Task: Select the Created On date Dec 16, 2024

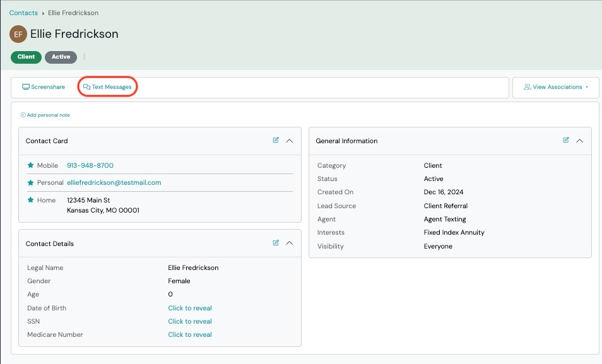Action: tap(444, 192)
